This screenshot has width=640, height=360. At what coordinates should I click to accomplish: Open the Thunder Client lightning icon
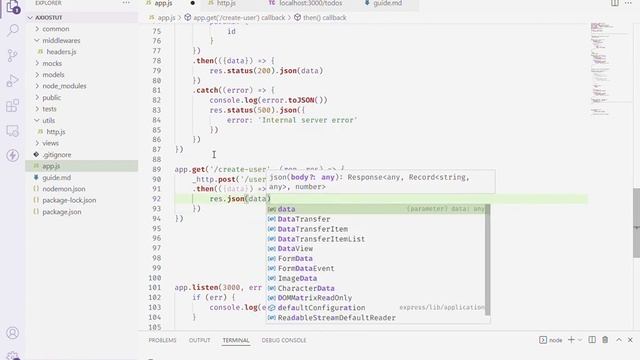point(13,156)
